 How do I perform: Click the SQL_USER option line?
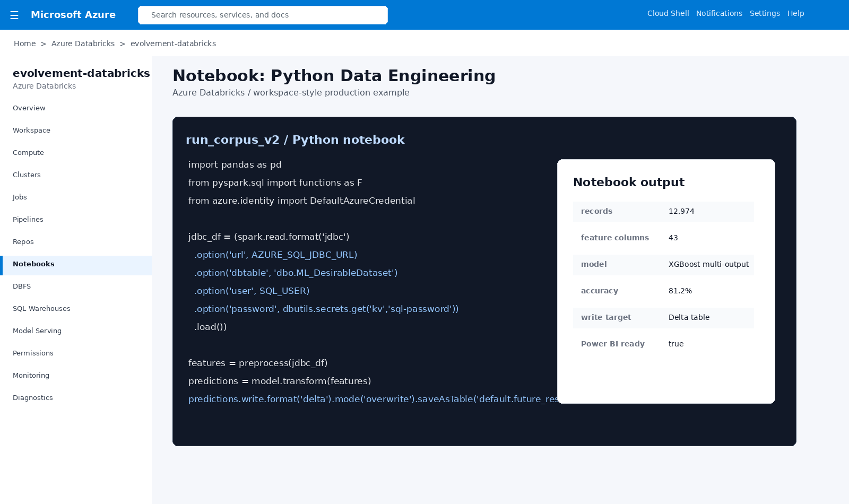(252, 291)
